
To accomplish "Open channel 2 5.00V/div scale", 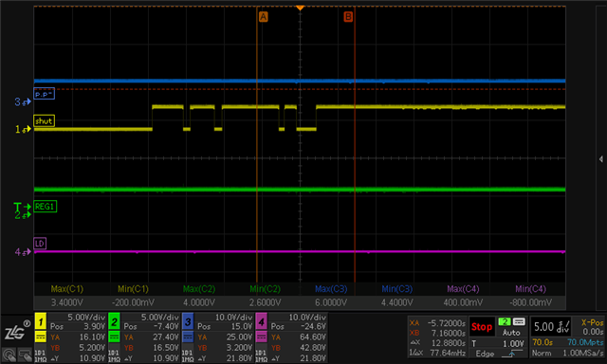I will click(x=160, y=318).
